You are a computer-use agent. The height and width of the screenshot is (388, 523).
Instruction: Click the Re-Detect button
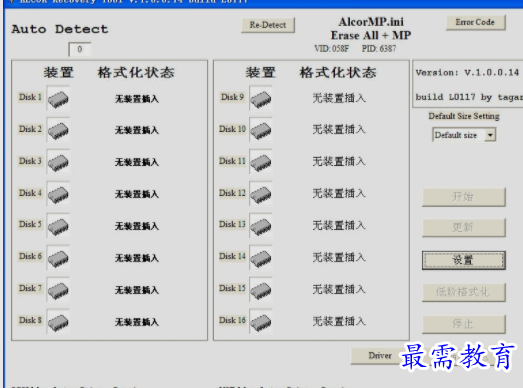268,25
